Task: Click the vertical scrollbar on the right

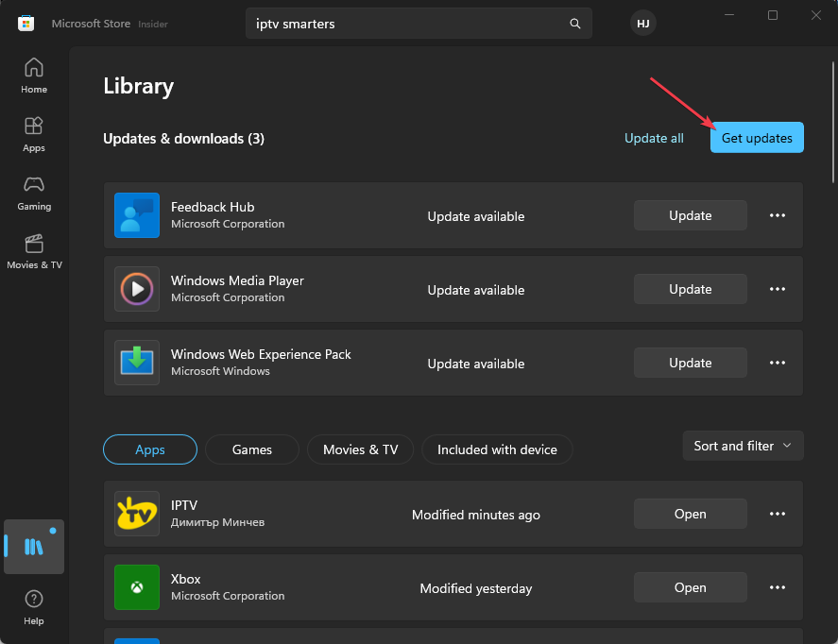Action: (832, 123)
